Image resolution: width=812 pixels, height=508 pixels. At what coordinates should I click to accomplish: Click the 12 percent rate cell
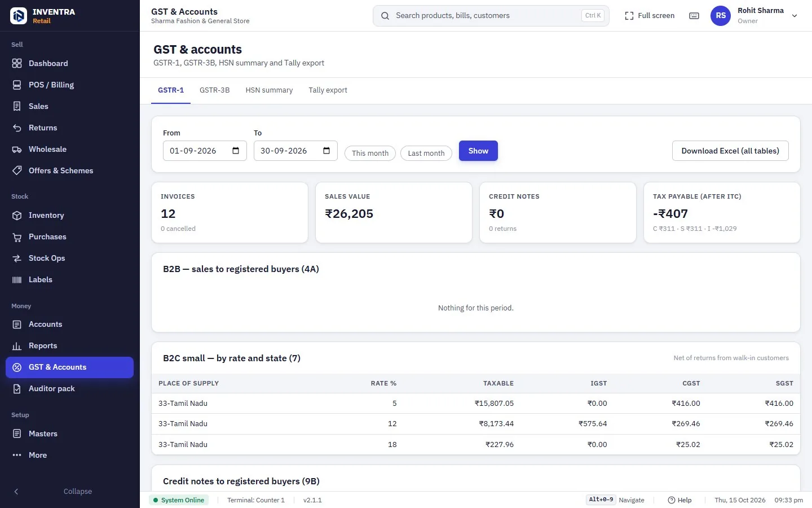point(392,424)
